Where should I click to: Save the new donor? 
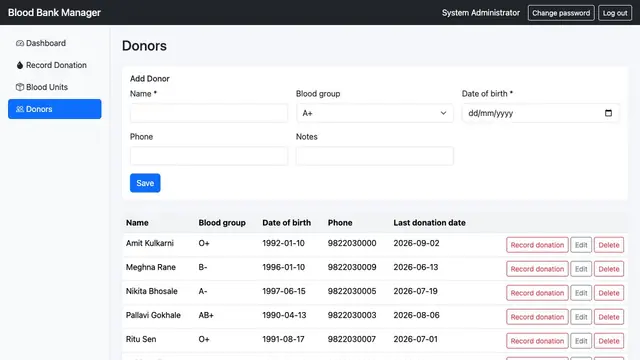tap(145, 183)
